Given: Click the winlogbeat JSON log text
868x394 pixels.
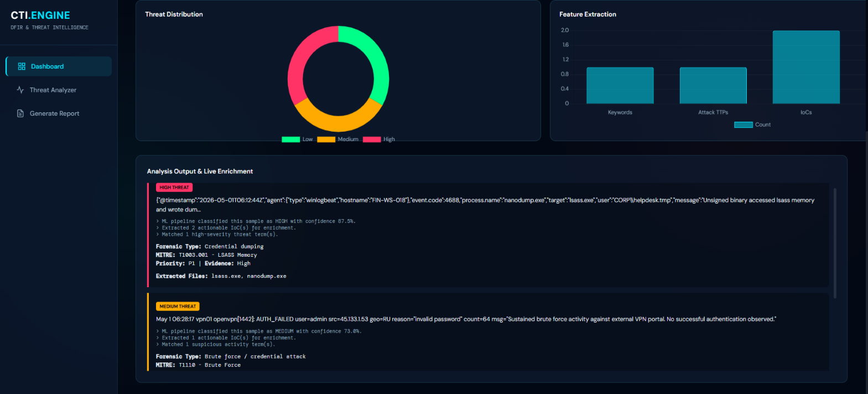Looking at the screenshot, I should pyautogui.click(x=485, y=205).
